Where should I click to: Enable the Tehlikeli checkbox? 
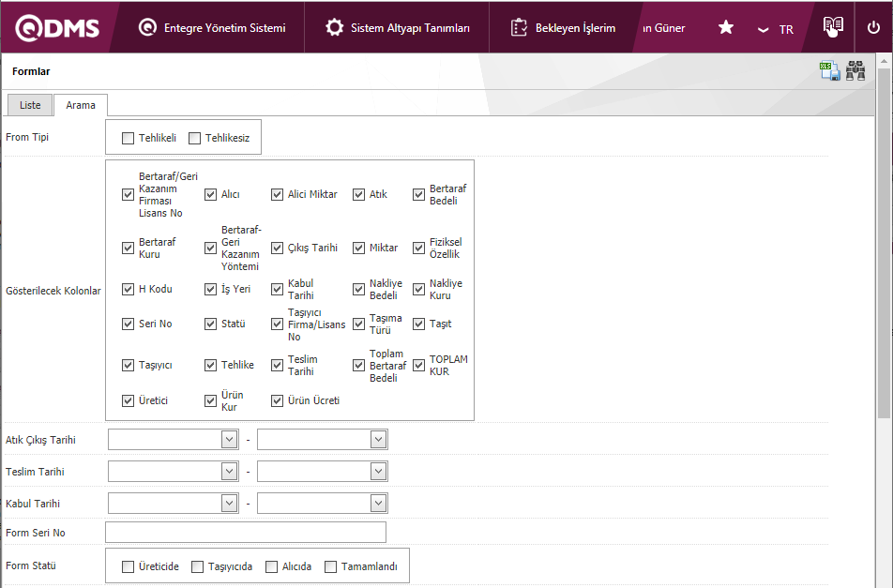click(129, 139)
